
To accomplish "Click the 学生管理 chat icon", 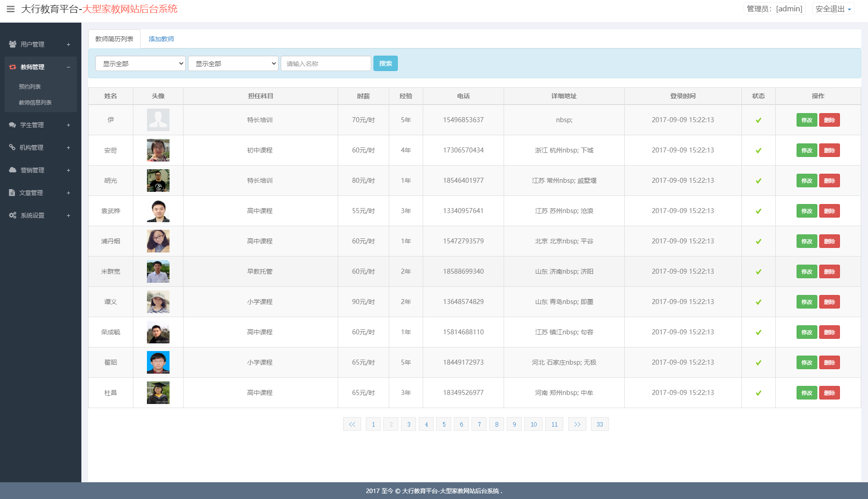I will pyautogui.click(x=13, y=125).
